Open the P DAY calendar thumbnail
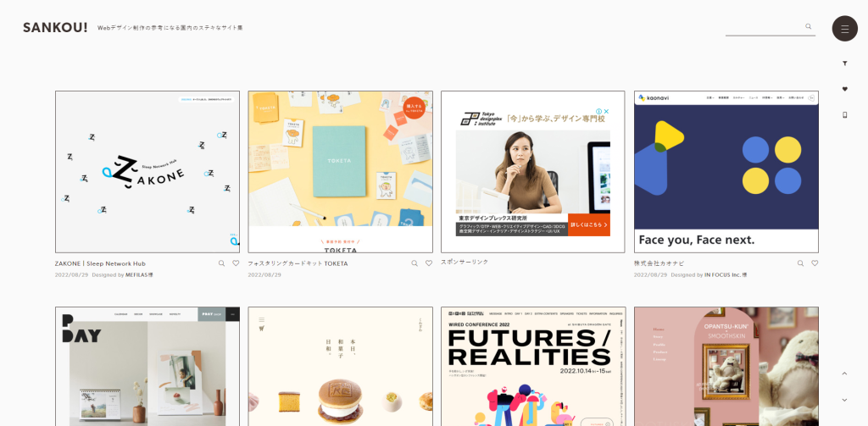The width and height of the screenshot is (868, 426). (x=147, y=366)
